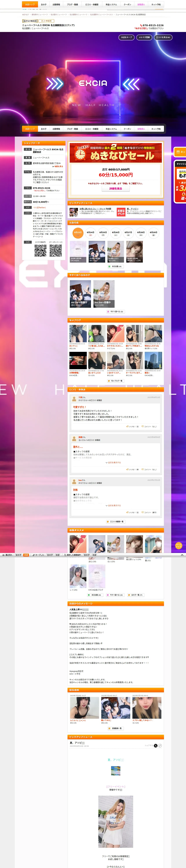Select the 8月24日 (日) date circle
The width and height of the screenshot is (186, 868).
(x=91, y=233)
